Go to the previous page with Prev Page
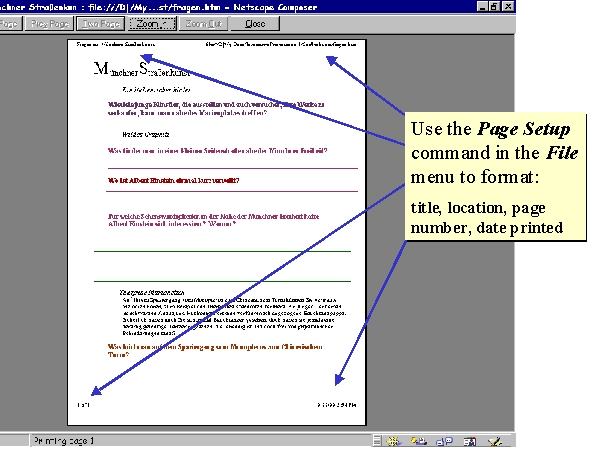 click(x=50, y=22)
